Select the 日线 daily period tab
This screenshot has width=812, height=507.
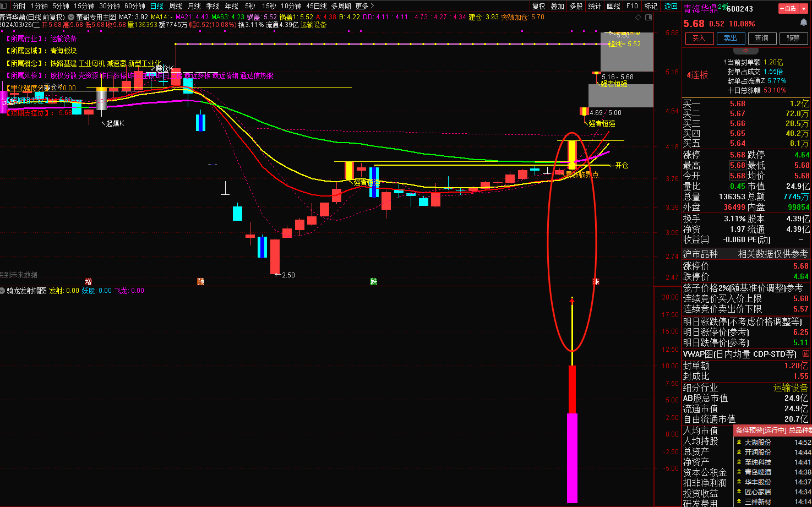pos(157,6)
